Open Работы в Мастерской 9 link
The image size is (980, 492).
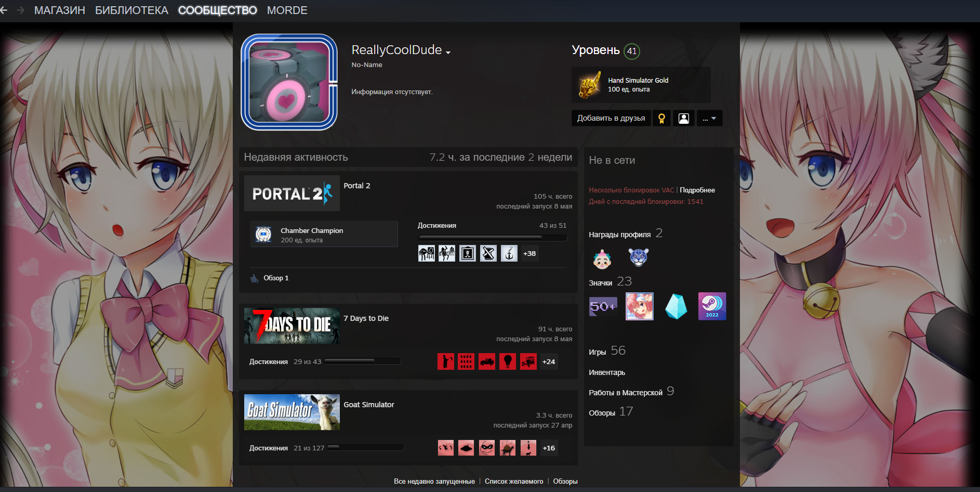(x=631, y=392)
